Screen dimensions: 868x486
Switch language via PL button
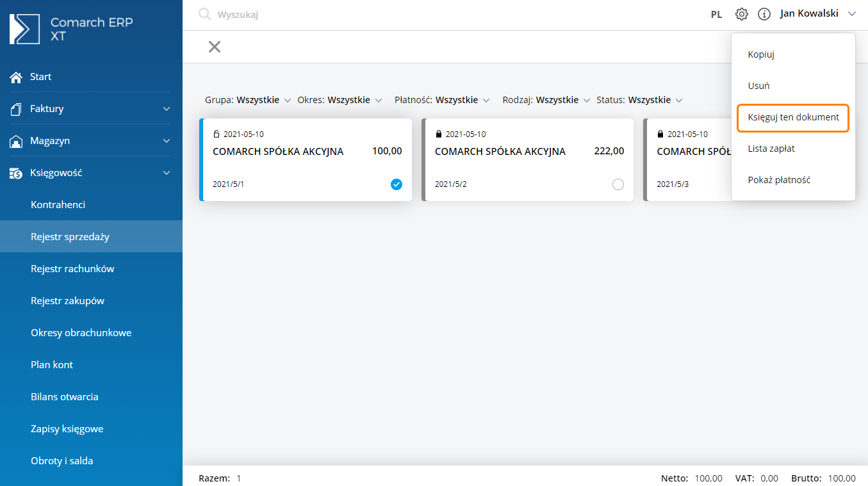coord(716,14)
